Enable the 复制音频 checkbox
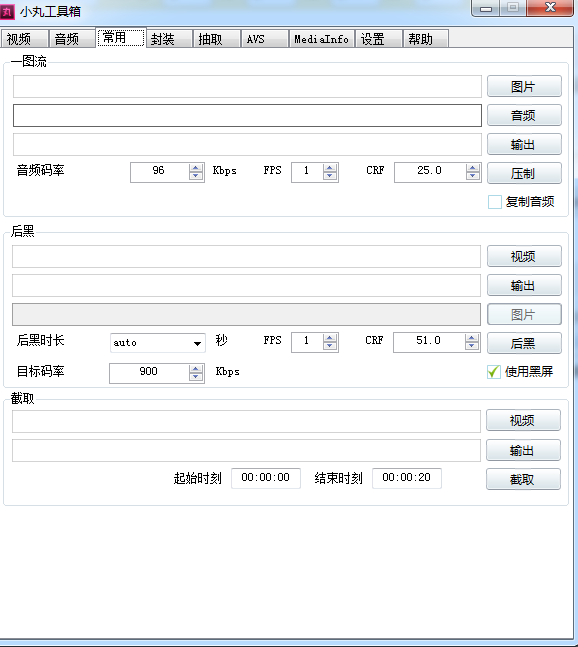 [x=495, y=202]
